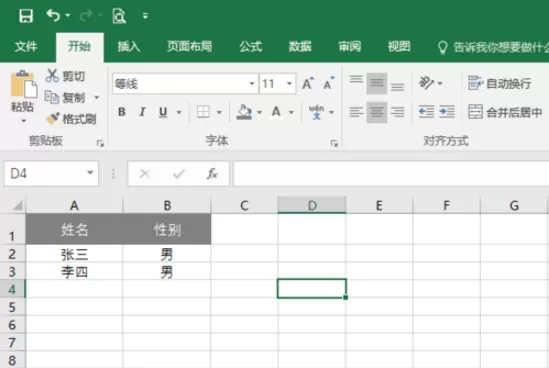549x368 pixels.
Task: Select row header 5
Action: click(x=12, y=307)
